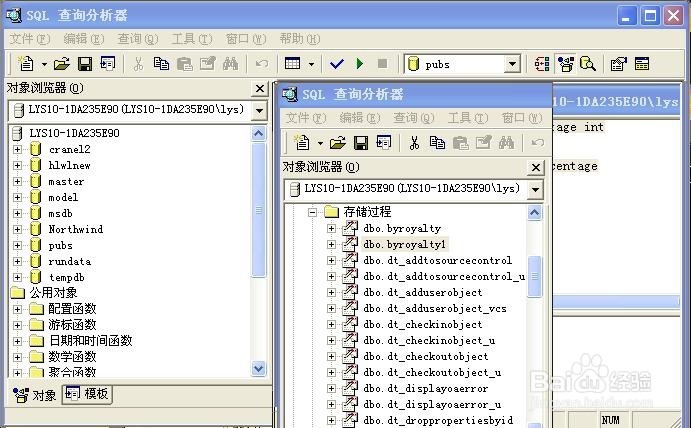Click the Open file folder icon in main toolbar

point(62,64)
